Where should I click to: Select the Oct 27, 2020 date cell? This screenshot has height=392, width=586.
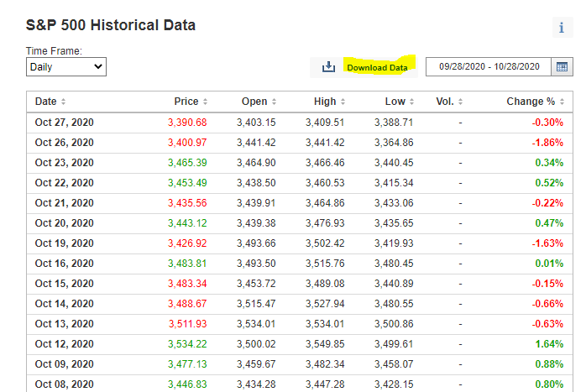pyautogui.click(x=64, y=123)
